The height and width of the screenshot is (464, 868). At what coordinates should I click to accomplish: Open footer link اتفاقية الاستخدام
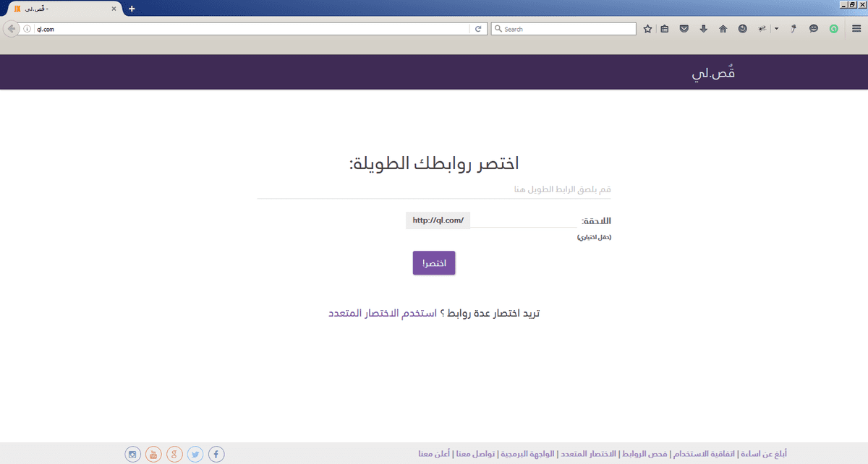tap(704, 455)
